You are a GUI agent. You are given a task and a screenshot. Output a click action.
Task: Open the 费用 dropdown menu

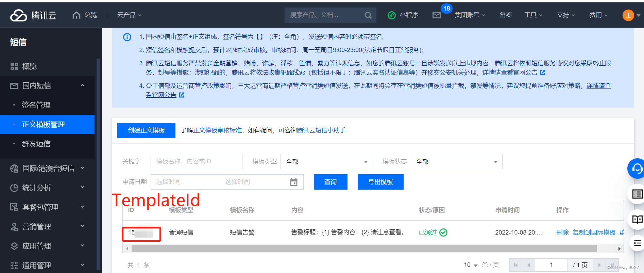coord(598,15)
